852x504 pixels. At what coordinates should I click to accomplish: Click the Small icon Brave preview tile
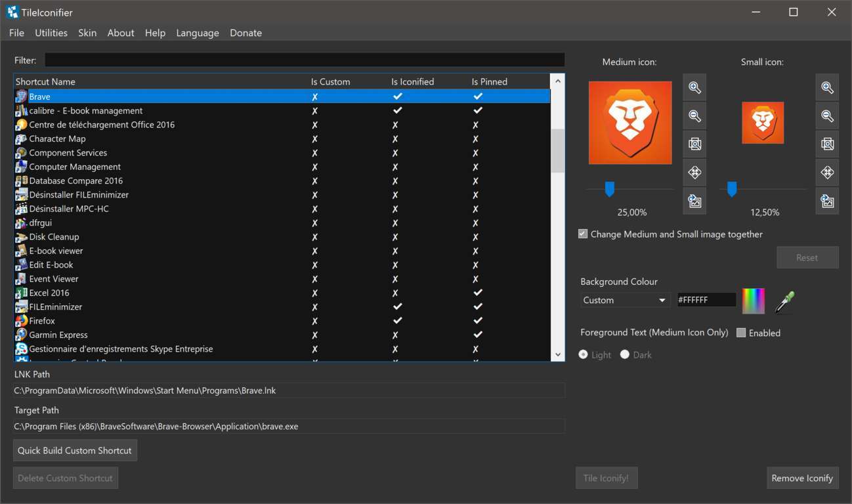(x=763, y=123)
